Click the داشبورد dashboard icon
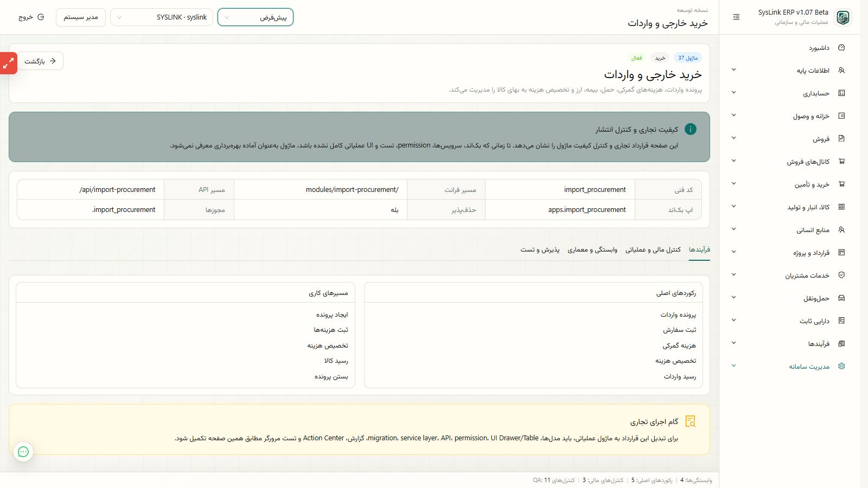 pos(841,48)
